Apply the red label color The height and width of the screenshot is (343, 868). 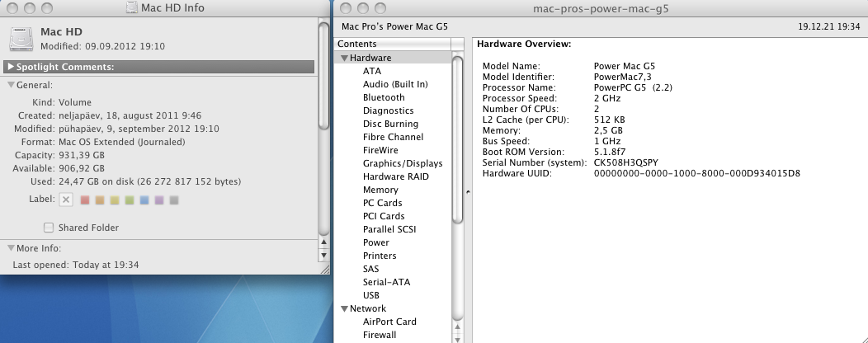(85, 200)
